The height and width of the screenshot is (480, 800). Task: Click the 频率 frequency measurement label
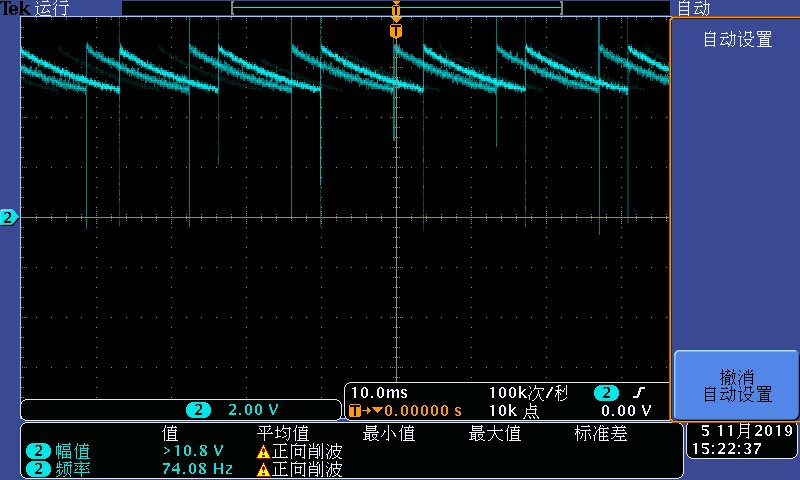pos(72,469)
